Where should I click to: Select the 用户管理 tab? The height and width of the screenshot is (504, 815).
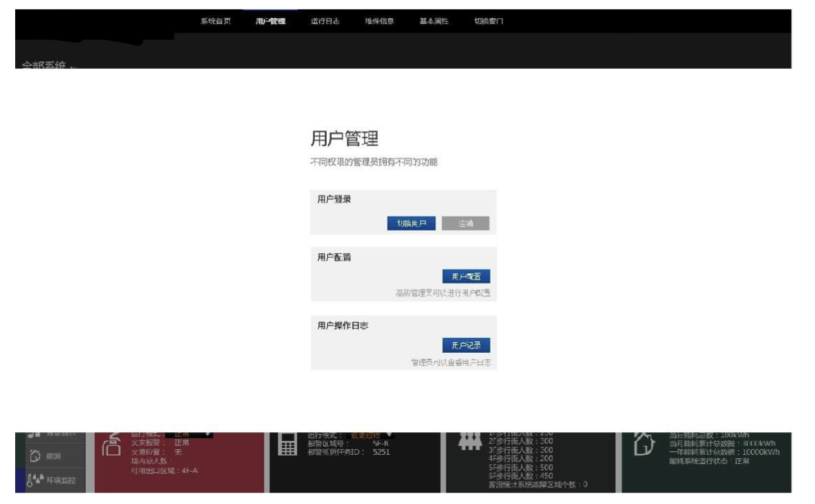[270, 21]
